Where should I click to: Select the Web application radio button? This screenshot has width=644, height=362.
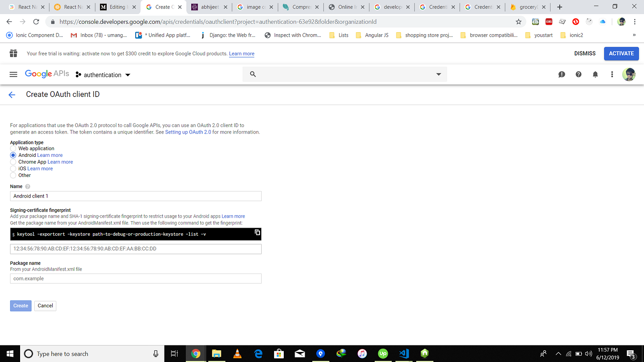point(13,148)
